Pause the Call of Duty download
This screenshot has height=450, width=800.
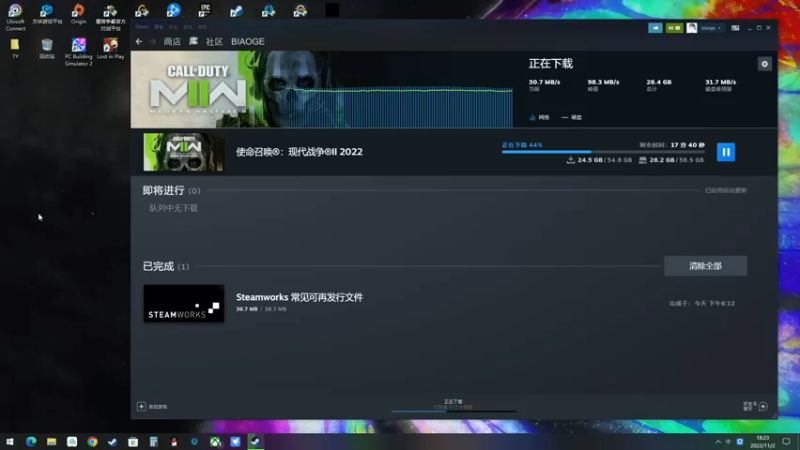point(726,152)
